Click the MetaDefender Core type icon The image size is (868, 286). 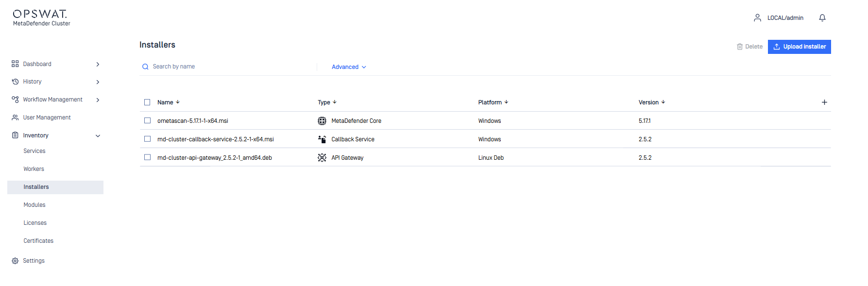[x=322, y=121]
